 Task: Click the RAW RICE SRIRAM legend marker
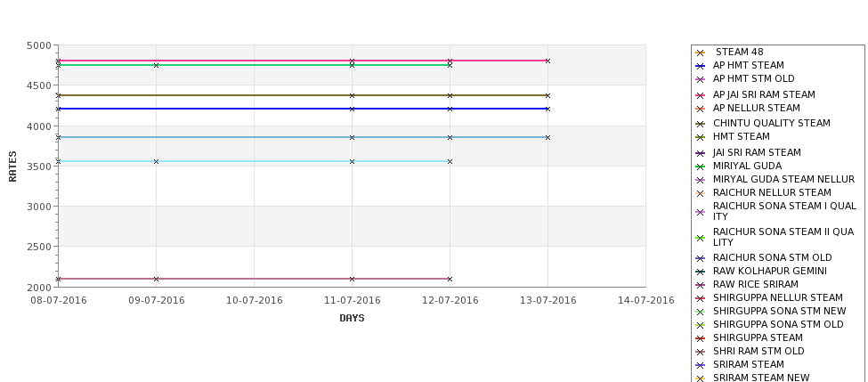(700, 285)
